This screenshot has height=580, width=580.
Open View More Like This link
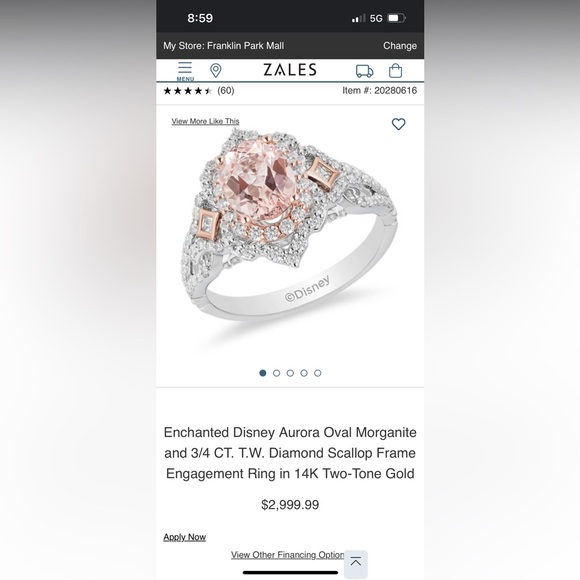[x=205, y=121]
